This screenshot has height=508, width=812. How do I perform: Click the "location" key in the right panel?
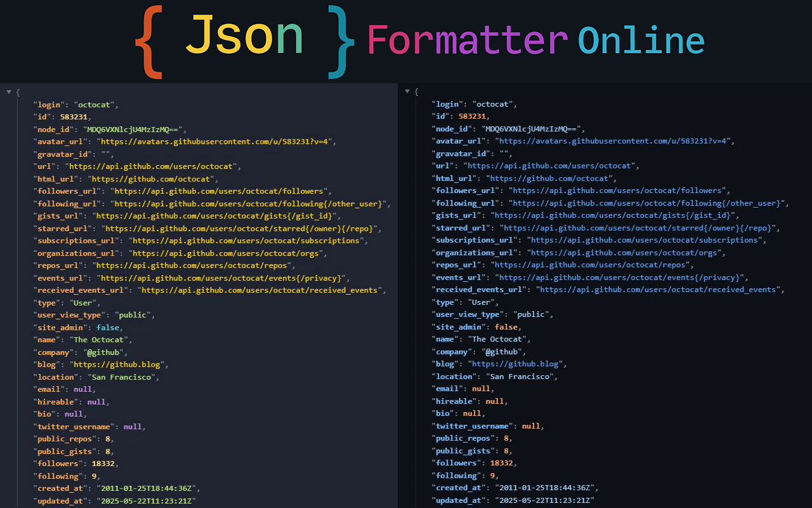click(x=454, y=377)
